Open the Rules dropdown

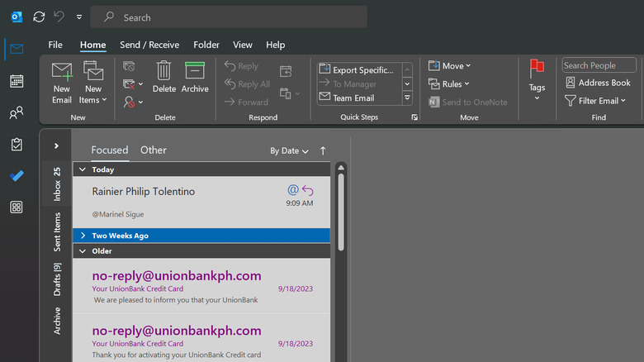449,84
